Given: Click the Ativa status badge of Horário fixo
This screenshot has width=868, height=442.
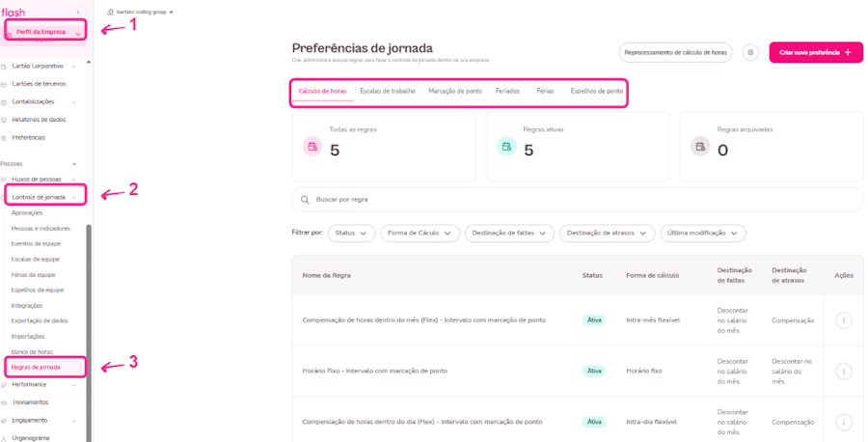Looking at the screenshot, I should point(593,371).
